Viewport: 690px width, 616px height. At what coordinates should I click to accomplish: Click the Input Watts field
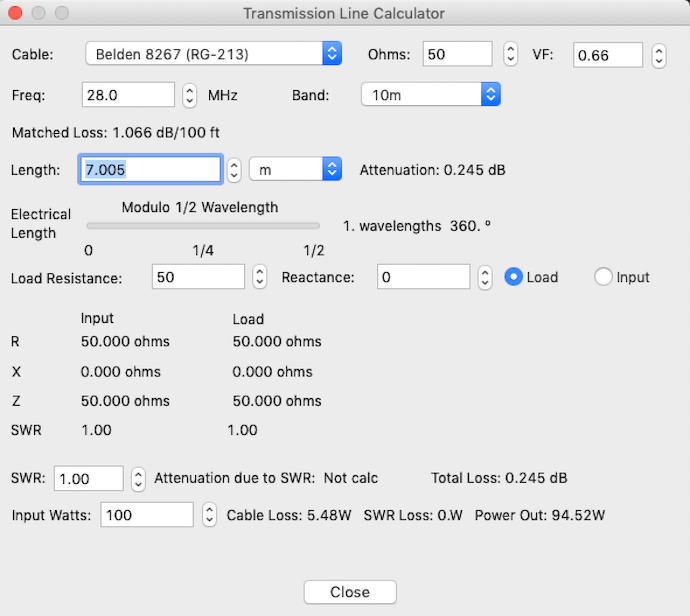tap(147, 514)
